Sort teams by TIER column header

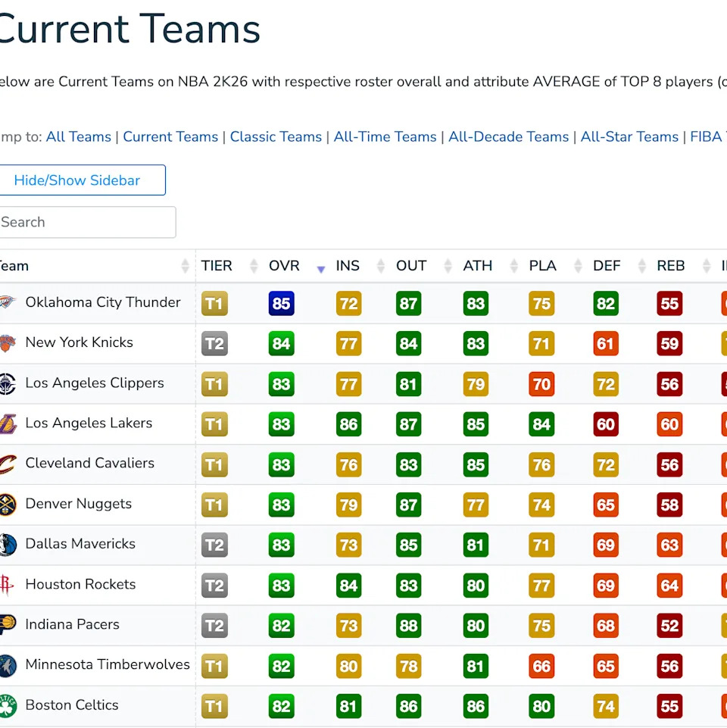click(x=217, y=266)
